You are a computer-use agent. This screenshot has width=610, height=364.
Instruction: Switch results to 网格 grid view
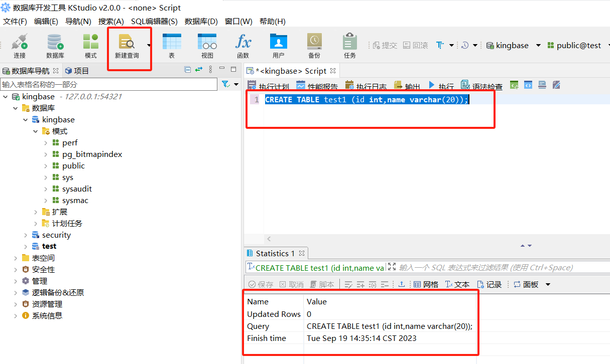pos(426,284)
